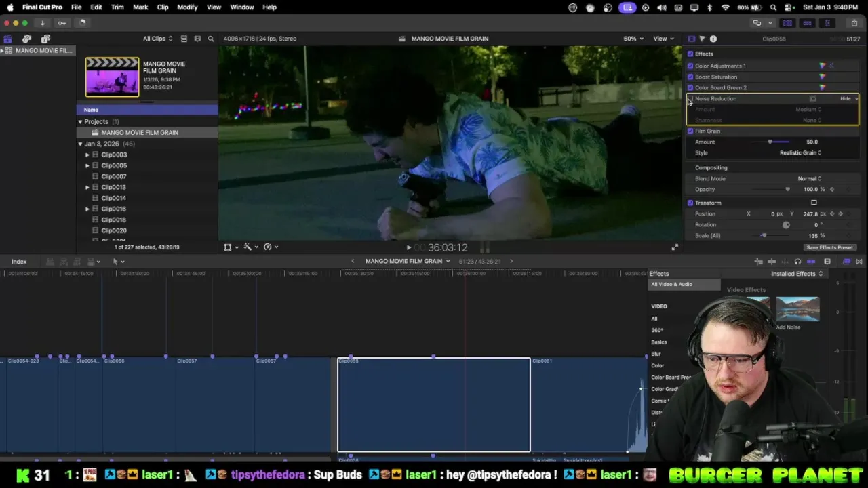The height and width of the screenshot is (488, 868).
Task: Click the Noise Reduction mask icon
Action: pyautogui.click(x=813, y=98)
